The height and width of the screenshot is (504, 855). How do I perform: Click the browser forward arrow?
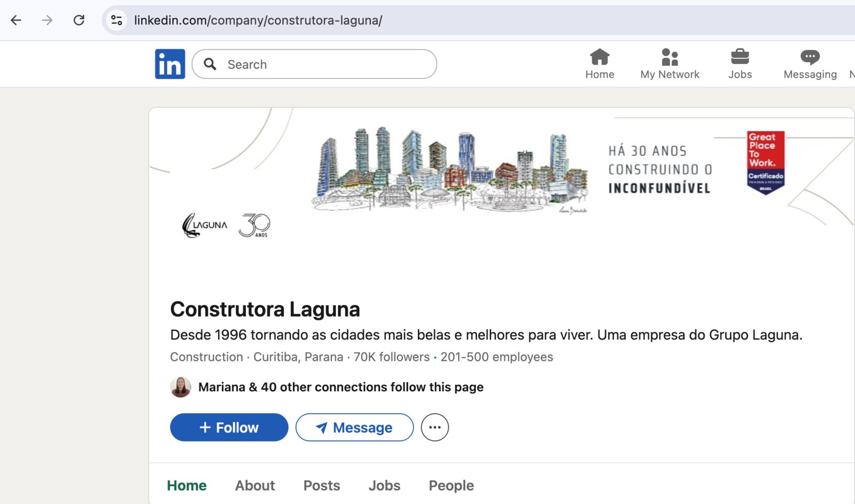coord(48,20)
